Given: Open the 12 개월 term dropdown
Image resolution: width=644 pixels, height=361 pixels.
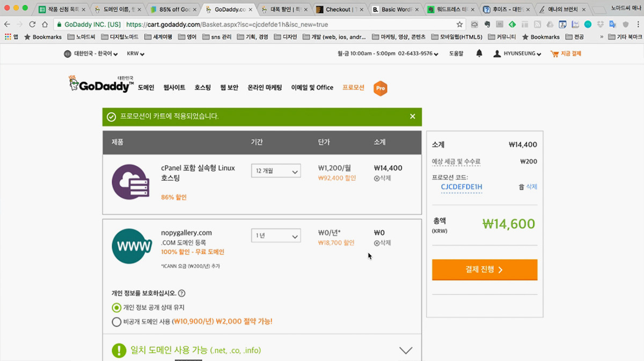Looking at the screenshot, I should 276,171.
